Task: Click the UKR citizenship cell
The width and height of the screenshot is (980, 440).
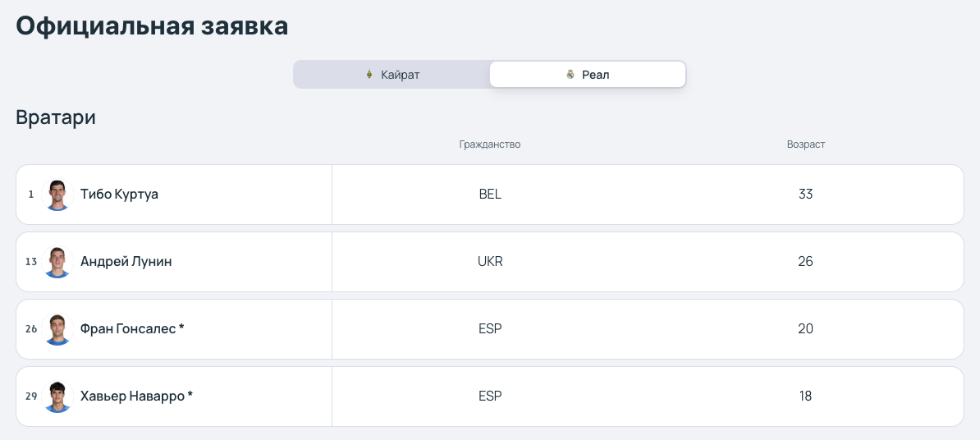Action: [490, 262]
